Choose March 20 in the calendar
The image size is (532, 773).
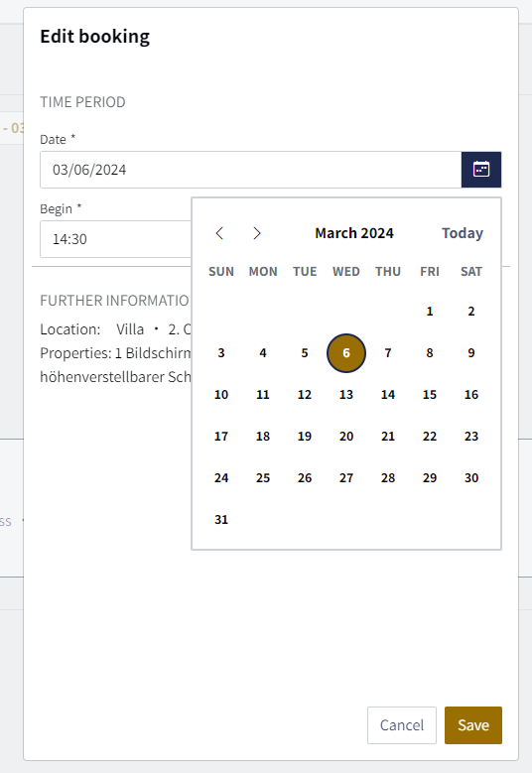(346, 437)
